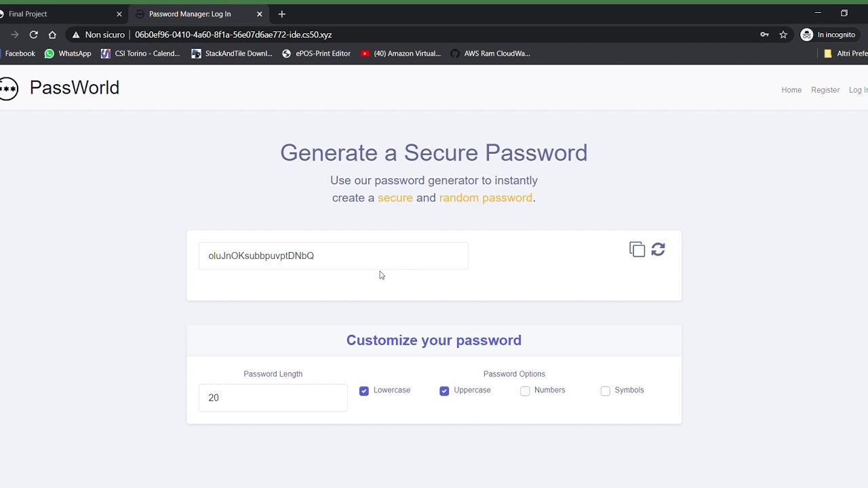Bookmark page with star icon
Screen dimensions: 868x488
tap(783, 35)
